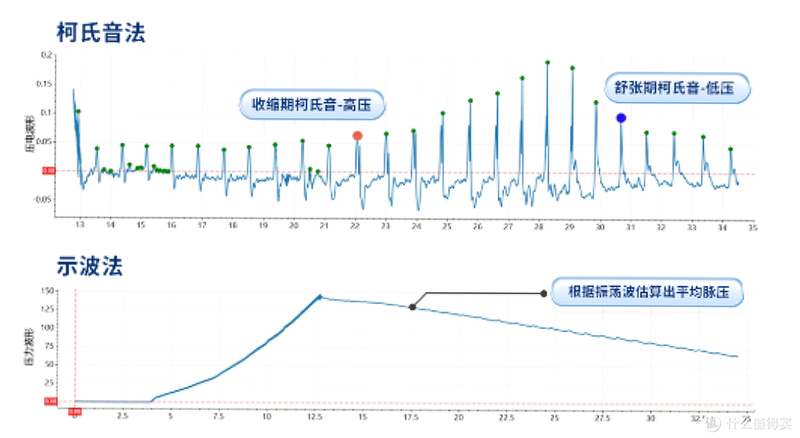Click the 17.5 tick on lower chart's horizontal axis

pos(411,417)
